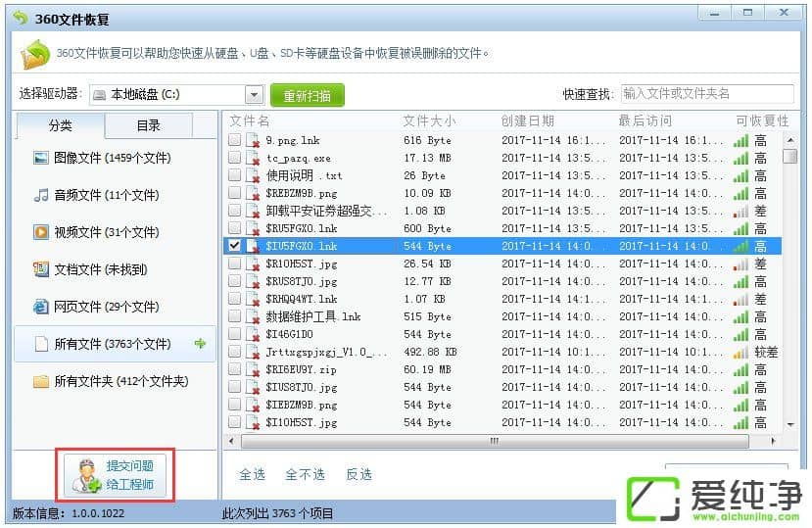The height and width of the screenshot is (528, 812).
Task: Click the quick search input field
Action: tap(705, 94)
